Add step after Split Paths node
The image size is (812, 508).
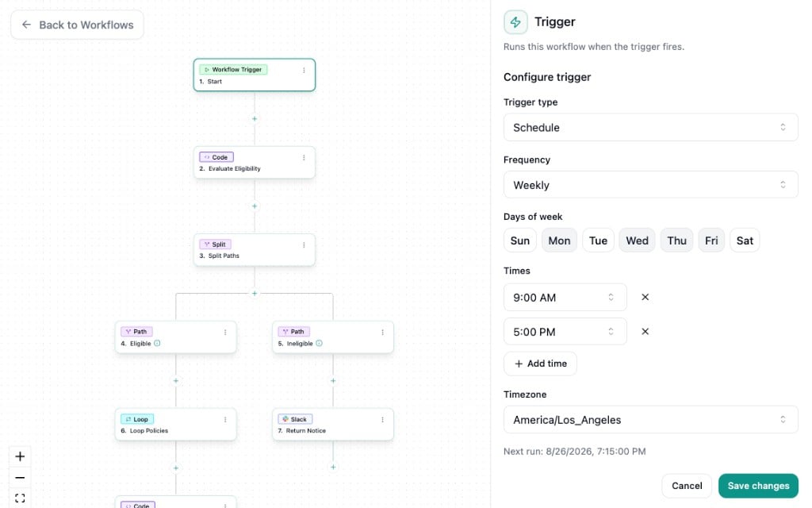pos(255,294)
